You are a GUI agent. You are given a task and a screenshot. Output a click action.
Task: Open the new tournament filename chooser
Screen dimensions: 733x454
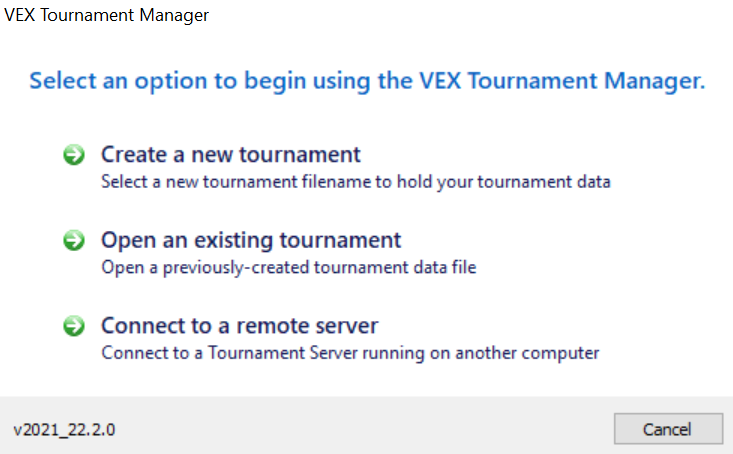[230, 155]
